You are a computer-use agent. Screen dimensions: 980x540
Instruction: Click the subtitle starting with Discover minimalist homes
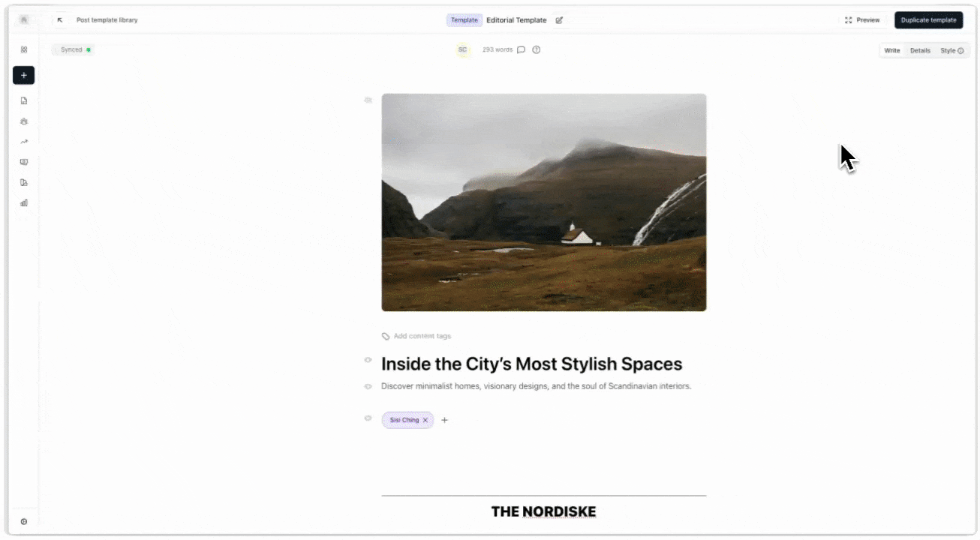[x=536, y=386]
